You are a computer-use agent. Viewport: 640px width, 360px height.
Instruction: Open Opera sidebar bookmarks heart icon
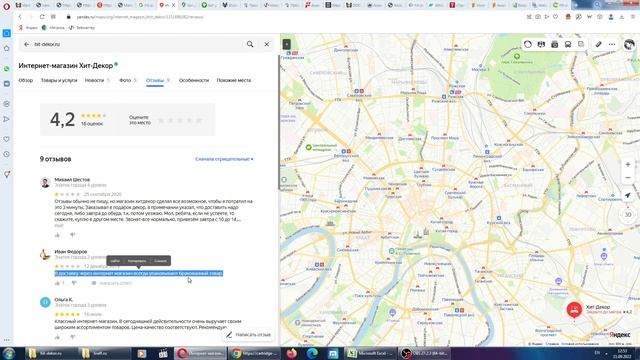tap(7, 139)
